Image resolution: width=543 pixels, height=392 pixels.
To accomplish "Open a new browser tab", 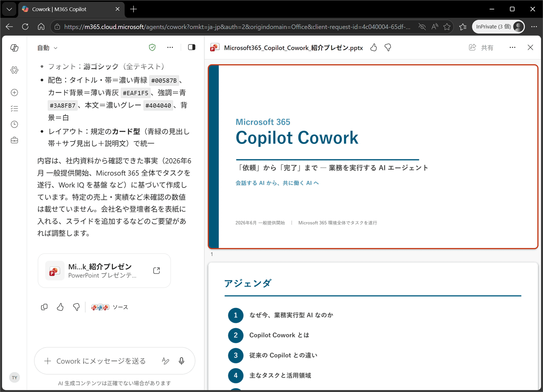I will click(134, 9).
